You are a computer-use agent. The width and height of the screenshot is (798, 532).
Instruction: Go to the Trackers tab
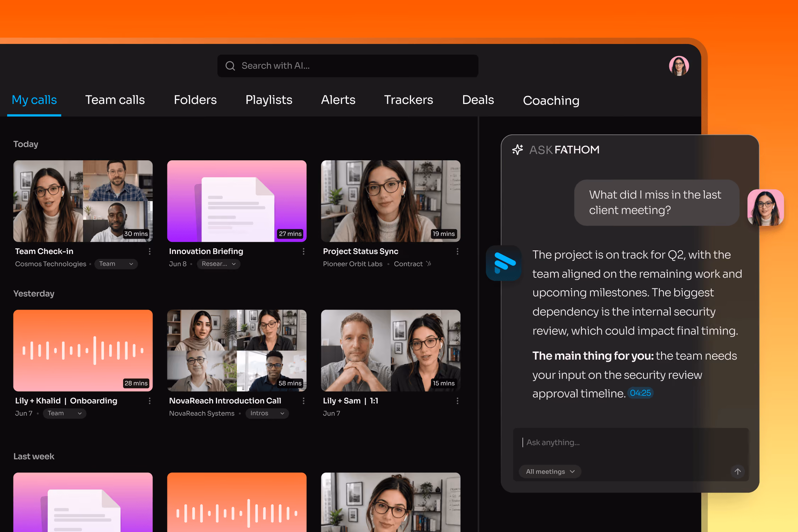tap(409, 100)
